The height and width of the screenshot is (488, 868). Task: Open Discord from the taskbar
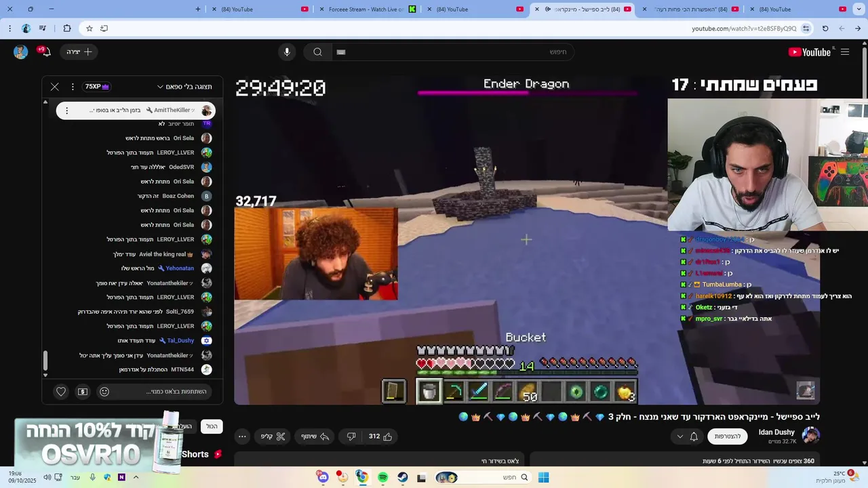coord(323,478)
